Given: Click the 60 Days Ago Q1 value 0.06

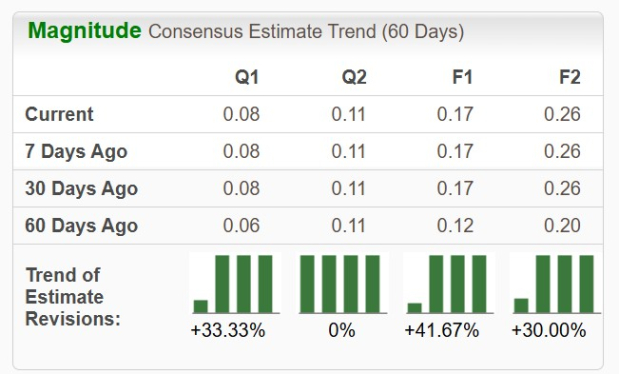Looking at the screenshot, I should click(241, 226).
